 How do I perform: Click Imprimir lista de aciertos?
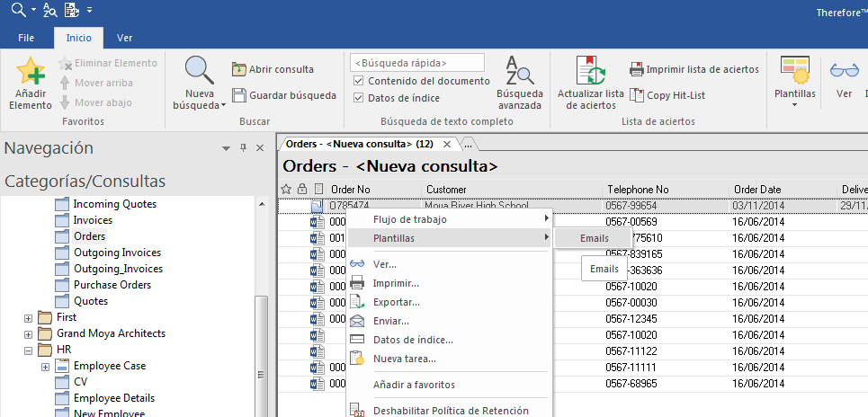pos(694,69)
